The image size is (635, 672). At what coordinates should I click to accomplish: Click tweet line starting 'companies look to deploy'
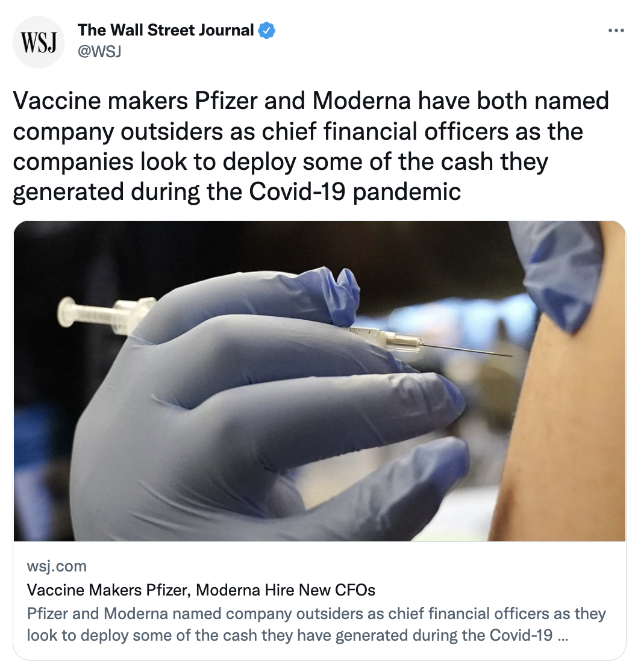(x=280, y=161)
